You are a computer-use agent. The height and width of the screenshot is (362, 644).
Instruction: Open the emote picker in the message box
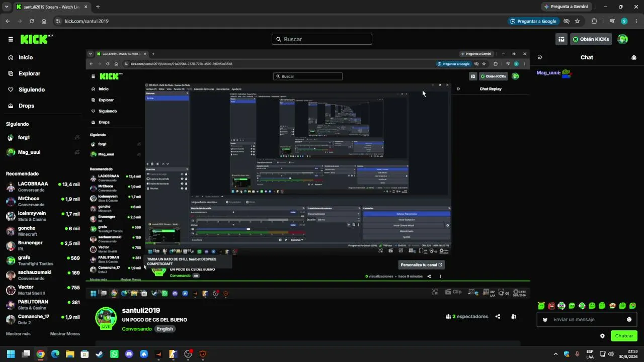(629, 319)
